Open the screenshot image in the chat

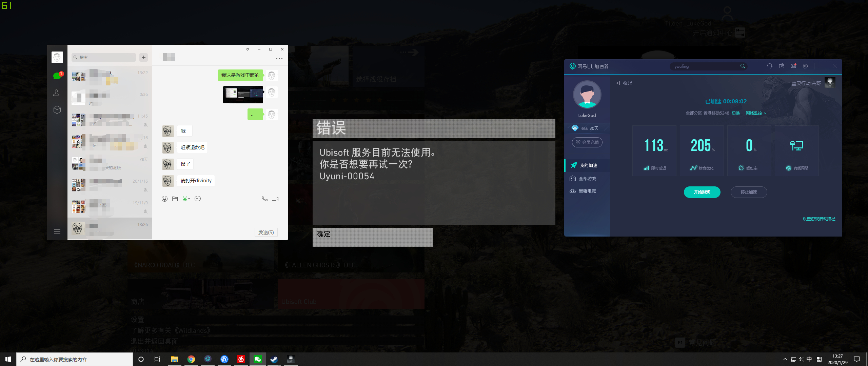pos(243,95)
